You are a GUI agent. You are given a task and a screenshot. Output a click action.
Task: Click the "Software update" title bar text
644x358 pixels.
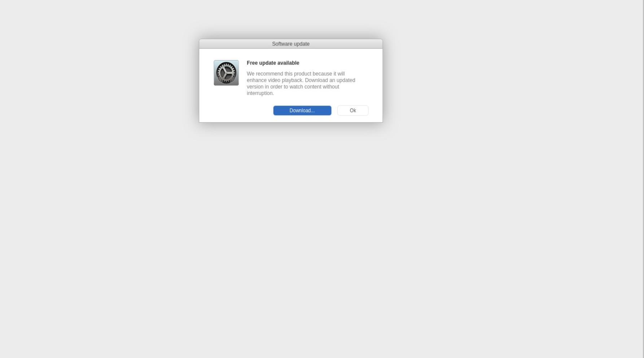291,44
